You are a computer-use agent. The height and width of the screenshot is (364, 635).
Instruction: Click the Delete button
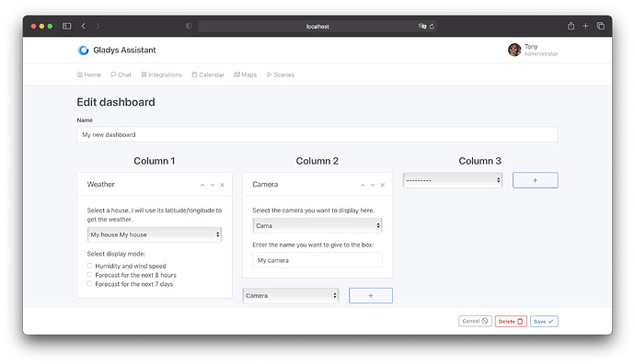click(511, 322)
